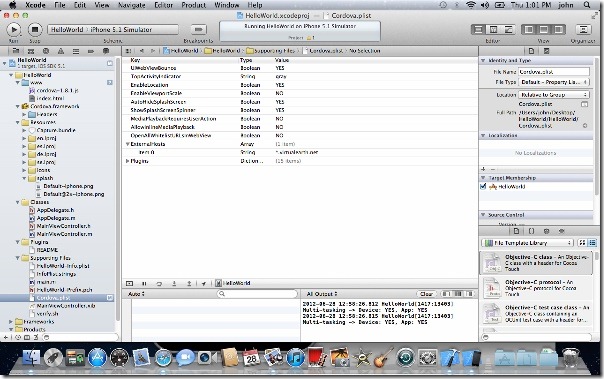604x379 pixels.
Task: Show the Breakpoint navigator icon
Action: [91, 51]
